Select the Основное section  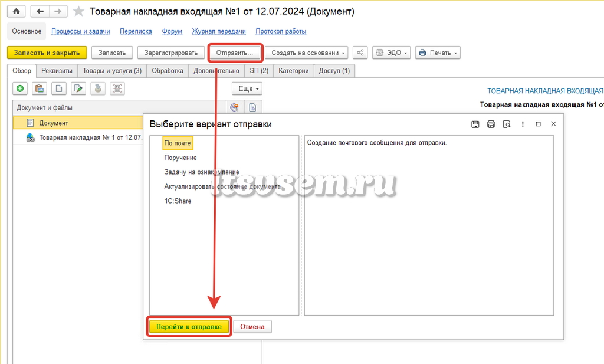point(27,31)
